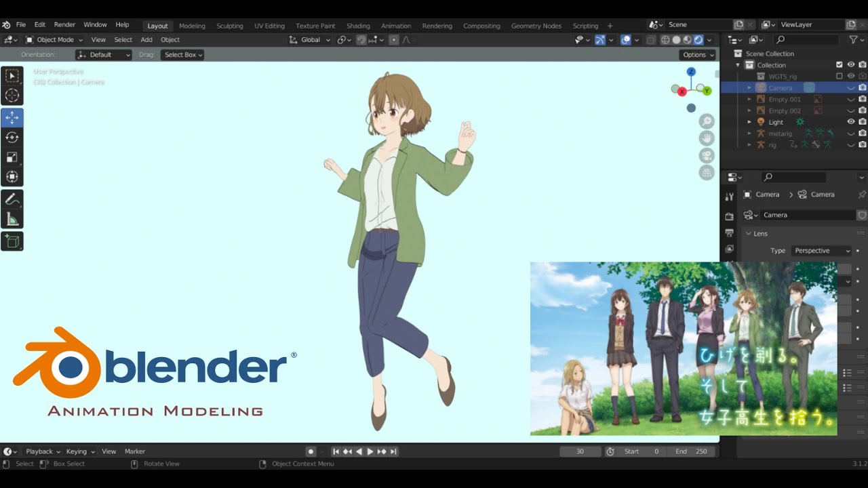Select the Annotate pencil tool
Image resolution: width=868 pixels, height=488 pixels.
tap(12, 199)
